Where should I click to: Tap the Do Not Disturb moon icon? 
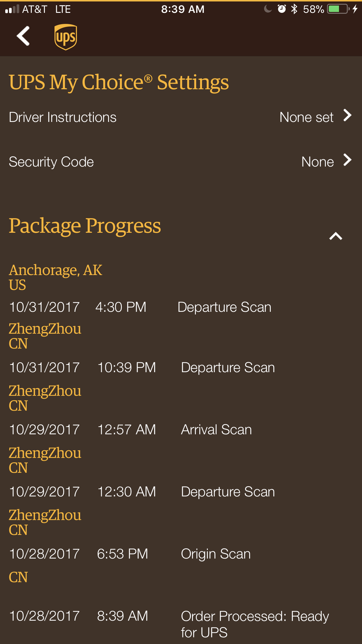click(x=268, y=9)
